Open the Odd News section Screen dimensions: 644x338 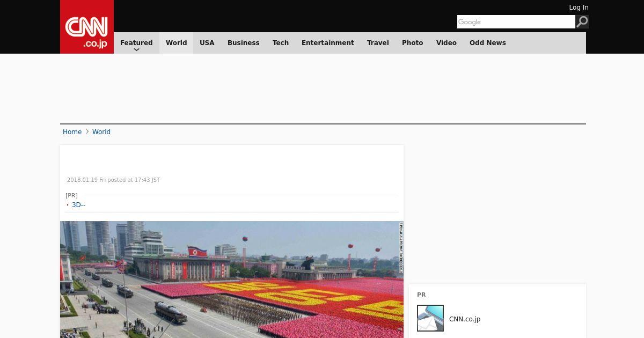(x=488, y=43)
